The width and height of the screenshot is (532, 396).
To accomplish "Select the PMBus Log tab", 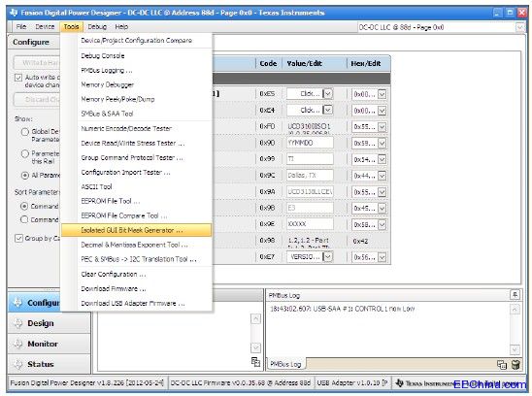I will (x=286, y=364).
